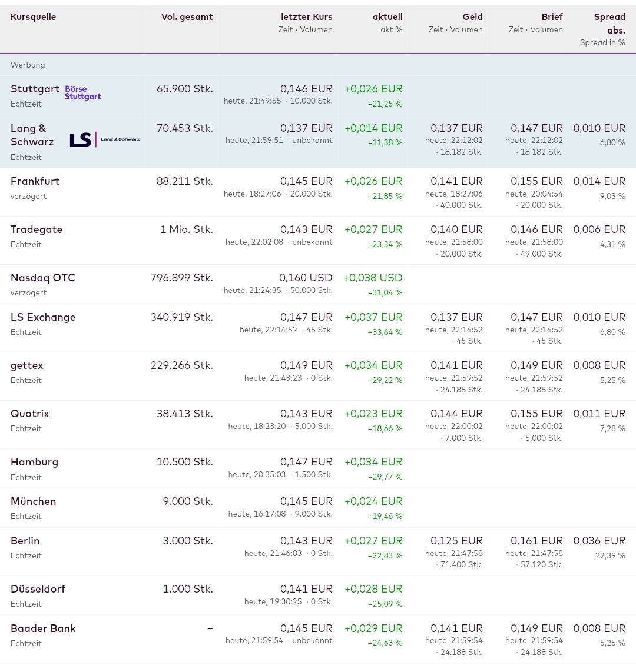The image size is (636, 672).
Task: Select LS Exchange change +33,64 %
Action: pyautogui.click(x=385, y=332)
